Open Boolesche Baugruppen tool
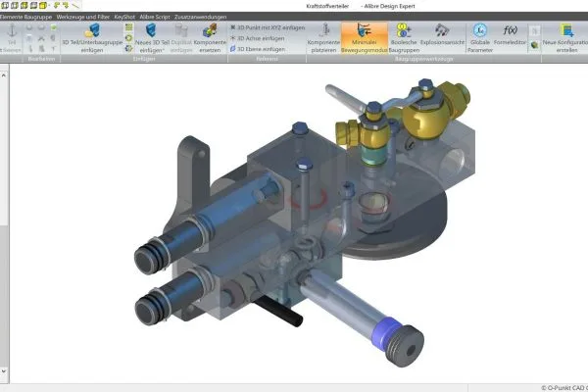The width and height of the screenshot is (588, 392). pos(404,37)
